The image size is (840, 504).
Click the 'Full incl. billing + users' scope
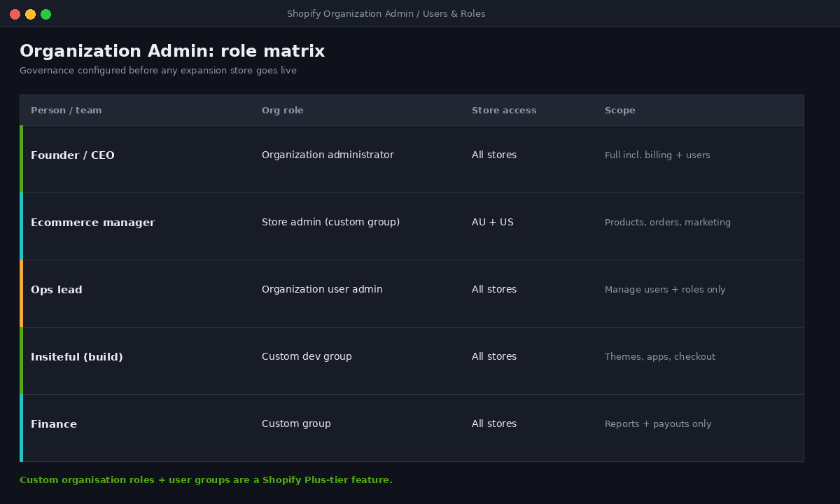(657, 155)
